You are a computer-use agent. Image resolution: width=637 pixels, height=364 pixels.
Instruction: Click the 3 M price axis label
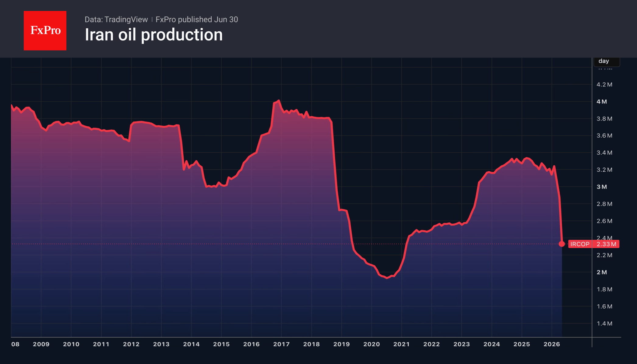click(602, 187)
